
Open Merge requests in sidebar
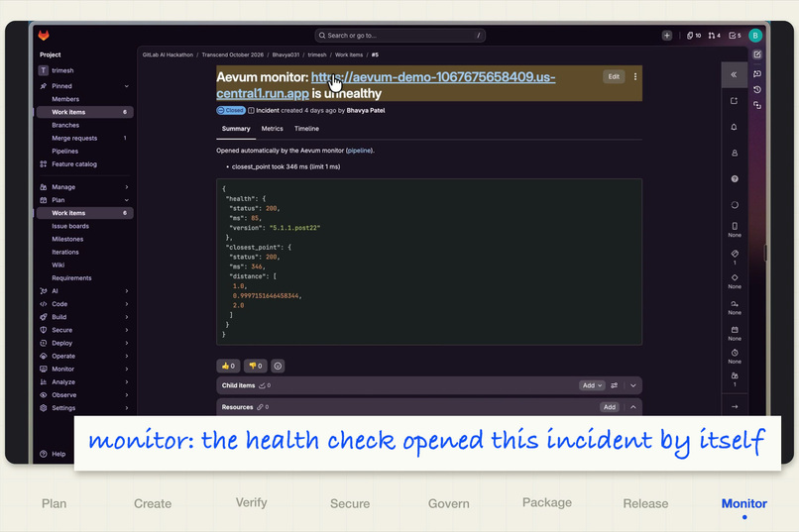click(x=74, y=139)
